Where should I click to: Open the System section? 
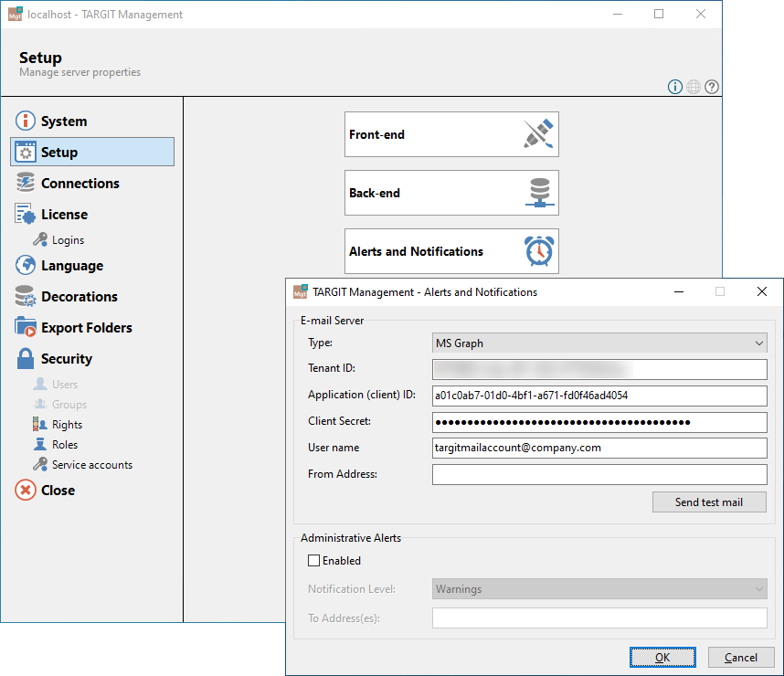64,121
